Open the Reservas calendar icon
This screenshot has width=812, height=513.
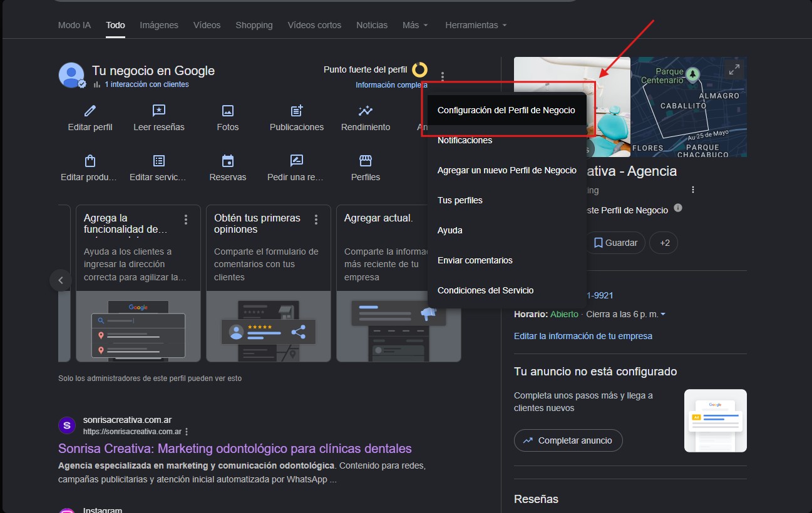pyautogui.click(x=228, y=161)
